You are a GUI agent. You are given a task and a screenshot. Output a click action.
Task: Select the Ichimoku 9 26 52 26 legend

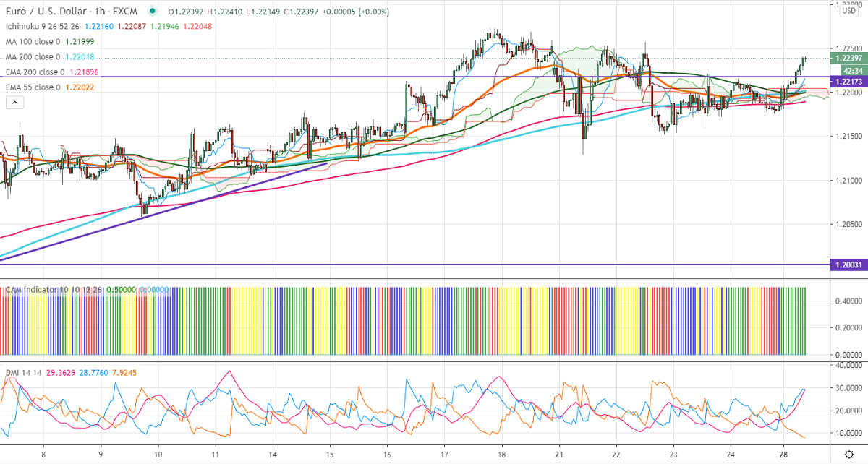[x=44, y=27]
